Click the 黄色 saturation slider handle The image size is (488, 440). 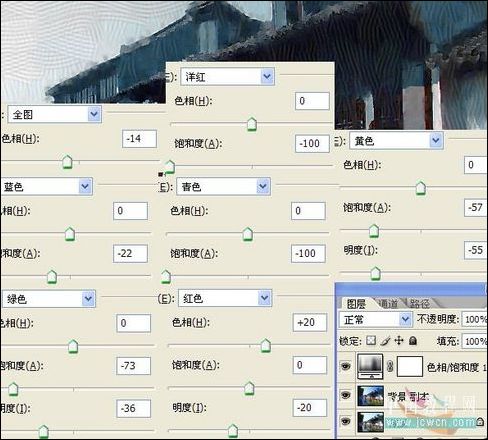tap(374, 231)
